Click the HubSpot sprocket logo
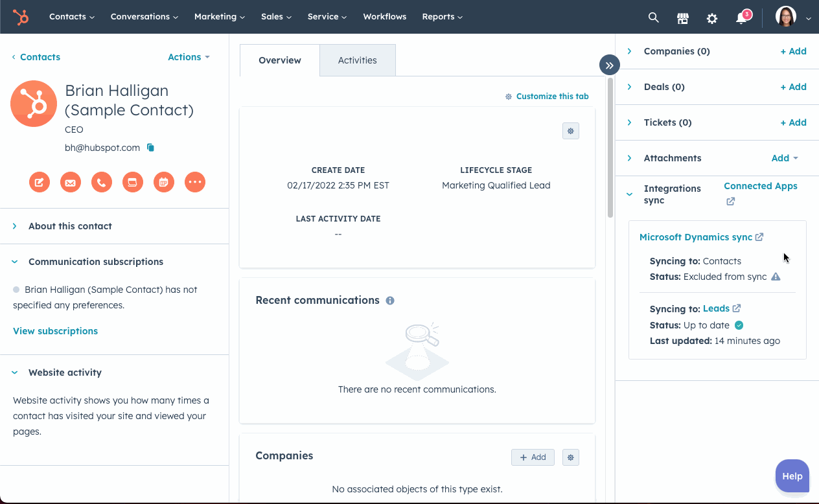This screenshot has height=504, width=819. point(21,17)
